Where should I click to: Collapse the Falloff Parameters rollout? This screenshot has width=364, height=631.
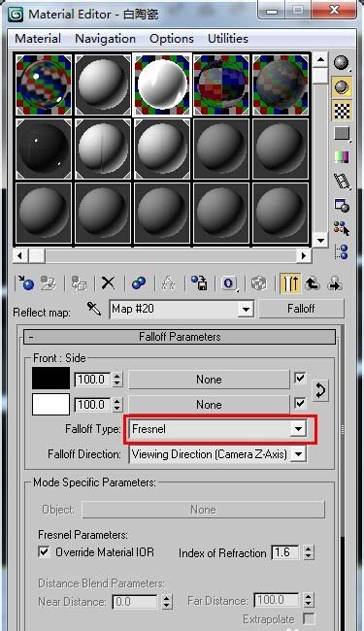tap(180, 337)
